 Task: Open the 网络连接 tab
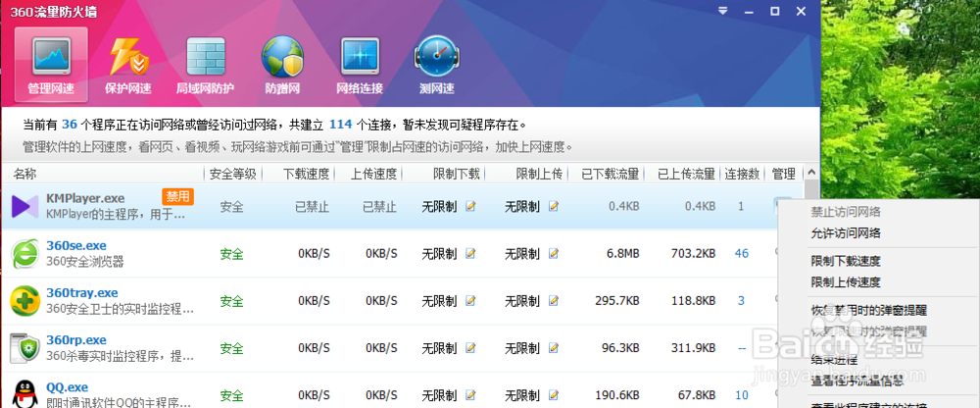click(360, 65)
